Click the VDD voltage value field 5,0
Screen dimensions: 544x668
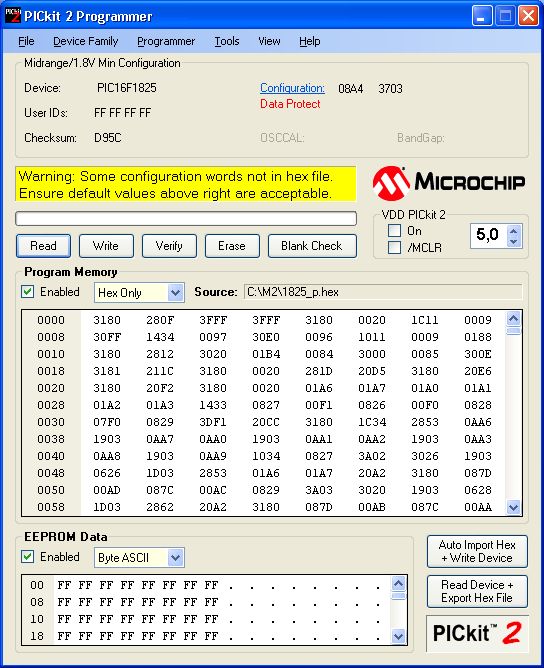[x=489, y=236]
